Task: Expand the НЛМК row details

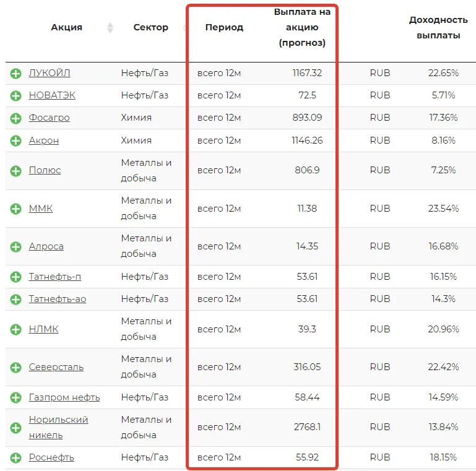Action: click(x=15, y=330)
